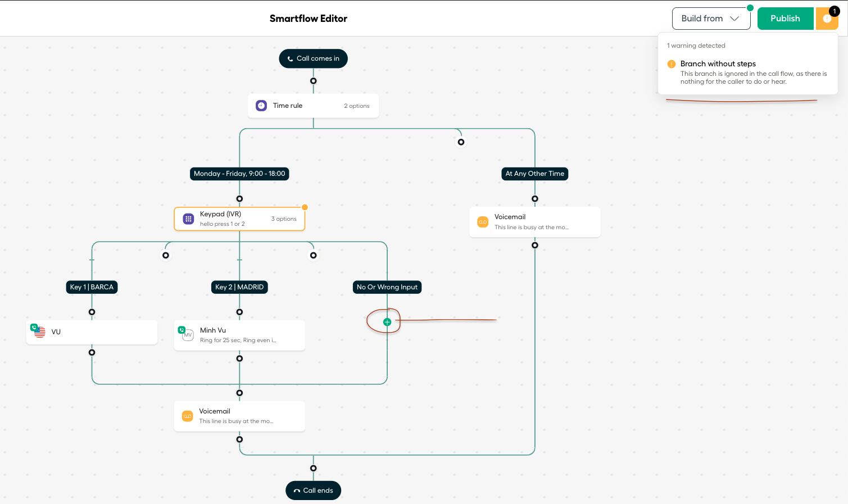
Task: Click the connector dot above At Any Other Time
Action: (461, 142)
